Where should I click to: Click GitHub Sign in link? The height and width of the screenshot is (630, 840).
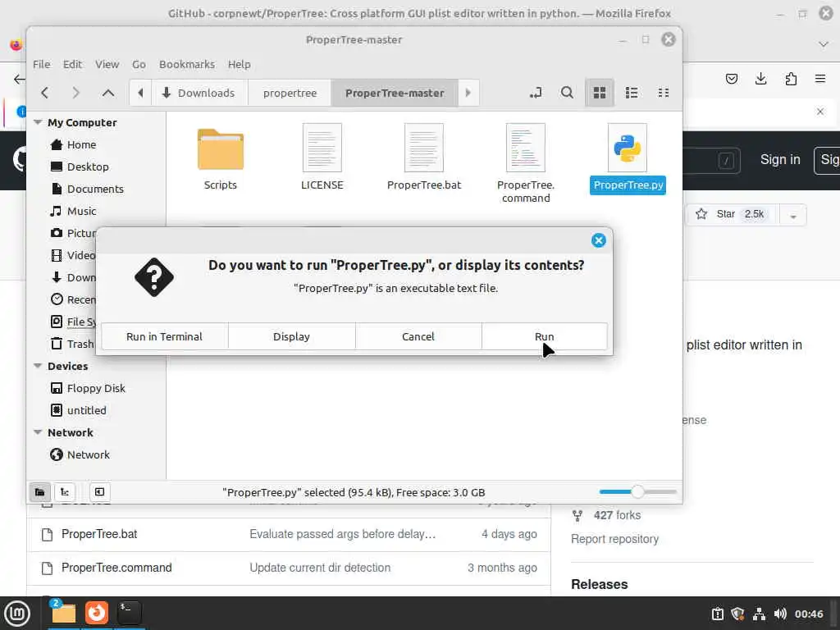tap(780, 160)
